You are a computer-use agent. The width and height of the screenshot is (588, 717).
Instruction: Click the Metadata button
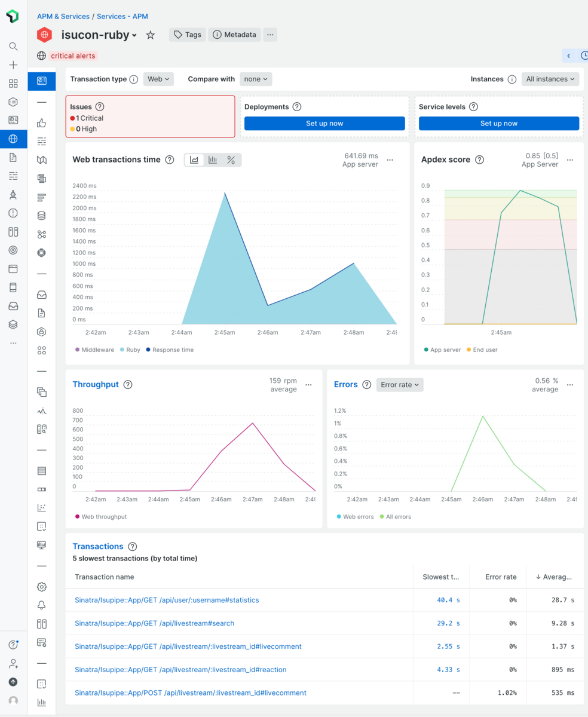[235, 35]
